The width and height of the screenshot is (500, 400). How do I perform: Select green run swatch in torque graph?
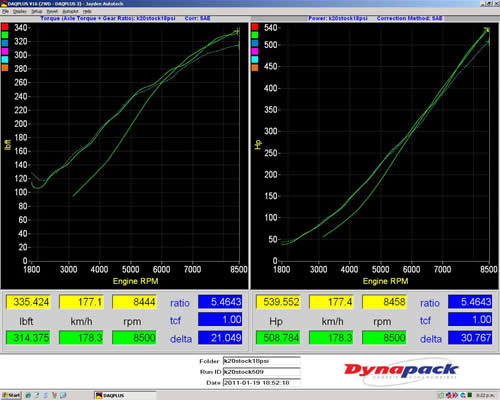pyautogui.click(x=5, y=35)
